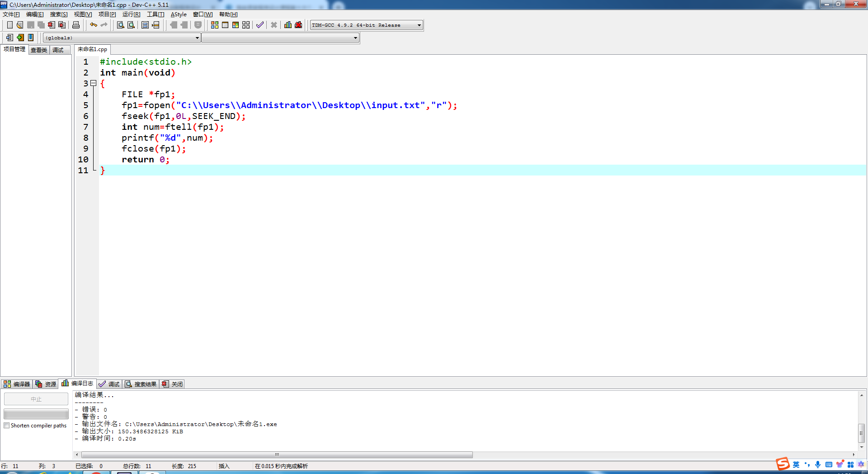
Task: Click the 中止 abort button
Action: 36,399
